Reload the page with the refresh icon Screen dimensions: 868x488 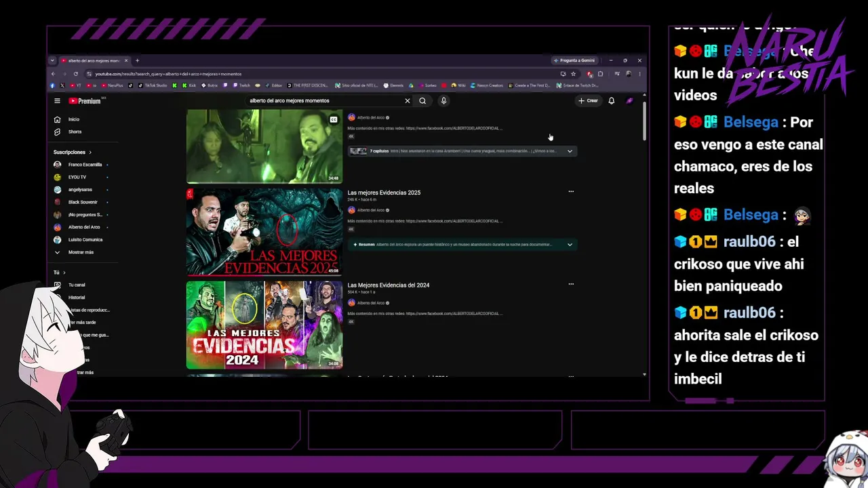point(76,74)
